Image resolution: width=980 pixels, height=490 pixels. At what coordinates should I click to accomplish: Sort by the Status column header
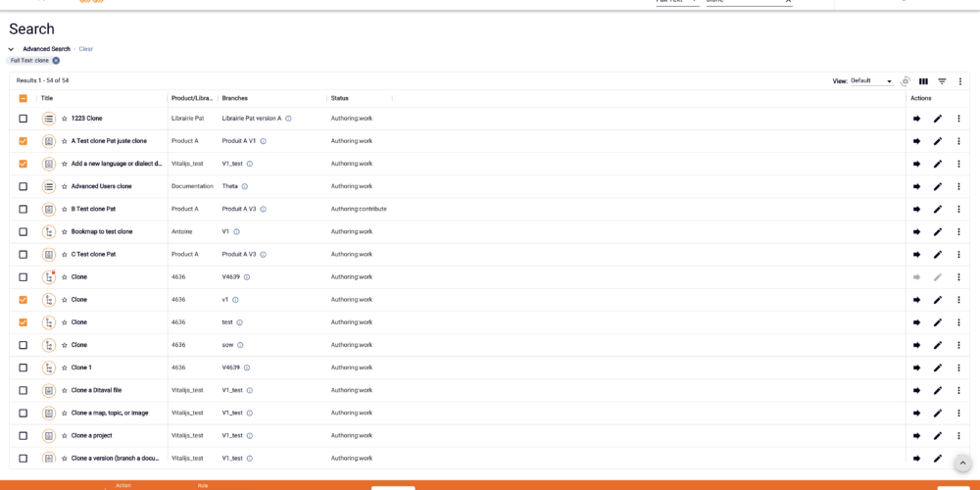point(340,98)
